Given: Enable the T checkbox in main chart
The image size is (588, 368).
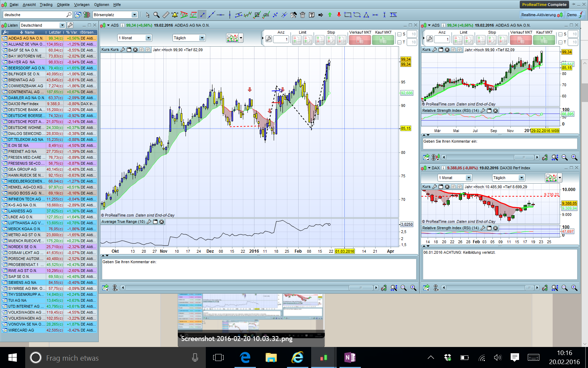Looking at the screenshot, I should (x=399, y=42).
